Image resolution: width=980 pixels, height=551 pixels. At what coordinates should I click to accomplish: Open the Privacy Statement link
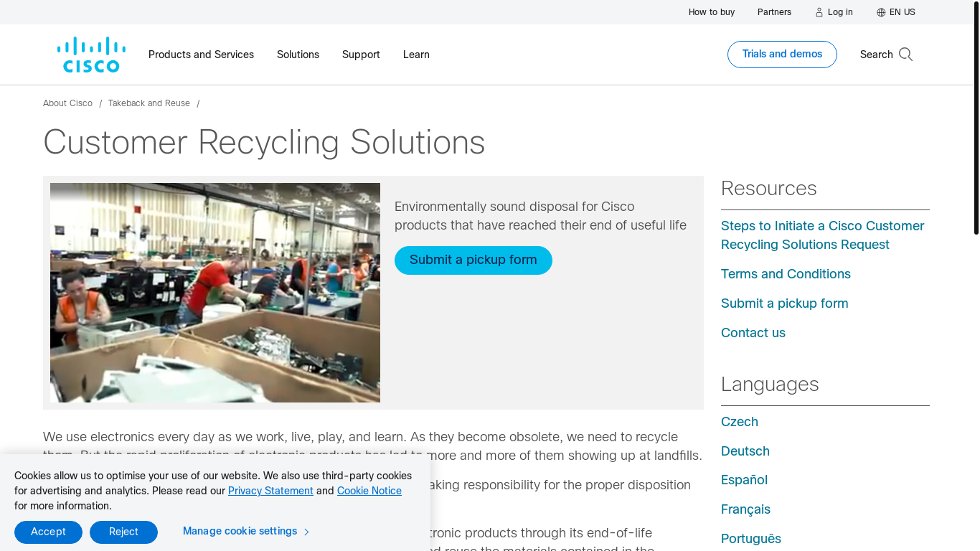point(270,491)
